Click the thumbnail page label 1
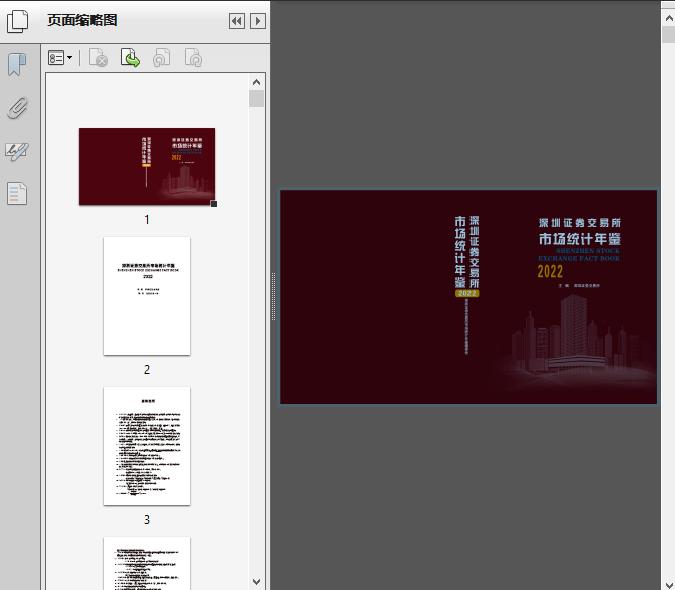 coord(147,220)
